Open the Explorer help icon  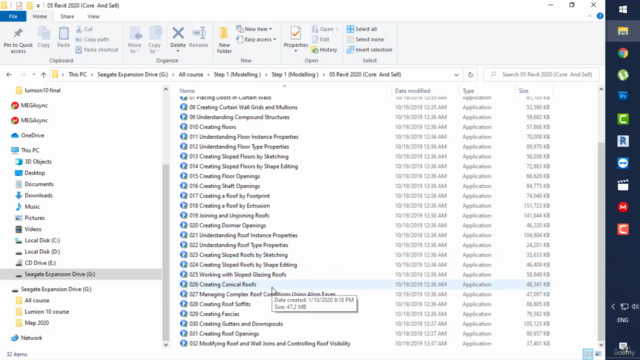click(600, 16)
